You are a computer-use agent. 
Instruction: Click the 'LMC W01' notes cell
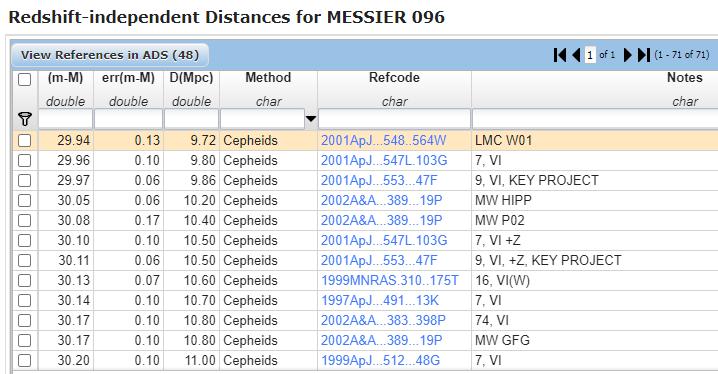(595, 141)
